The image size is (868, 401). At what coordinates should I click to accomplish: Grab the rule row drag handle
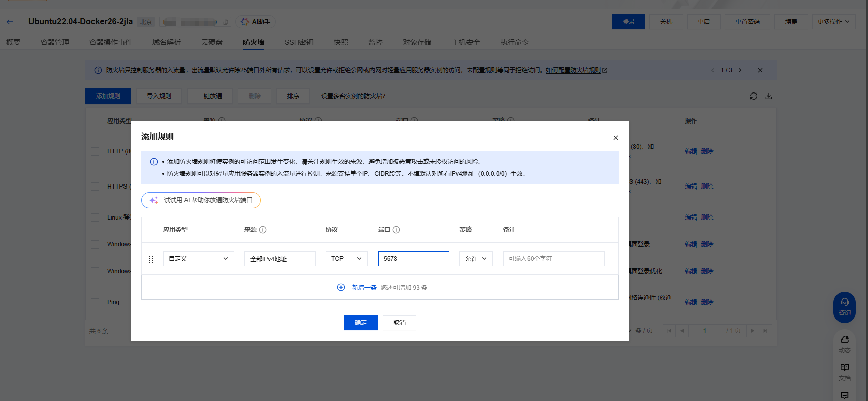[x=150, y=259]
